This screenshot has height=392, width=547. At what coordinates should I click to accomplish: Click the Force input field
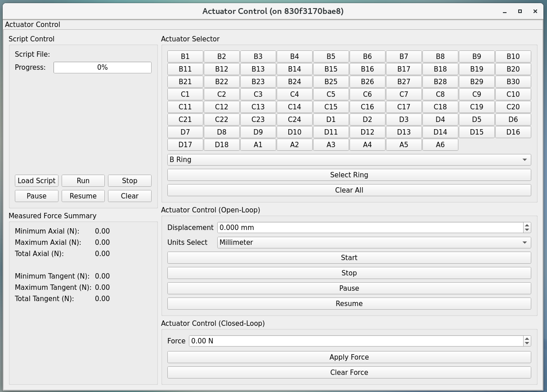click(355, 341)
